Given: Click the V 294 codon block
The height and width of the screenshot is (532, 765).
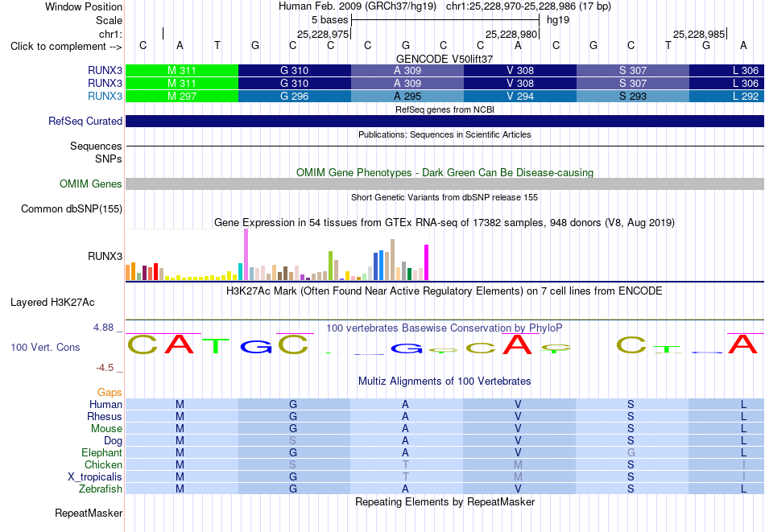Looking at the screenshot, I should (520, 96).
